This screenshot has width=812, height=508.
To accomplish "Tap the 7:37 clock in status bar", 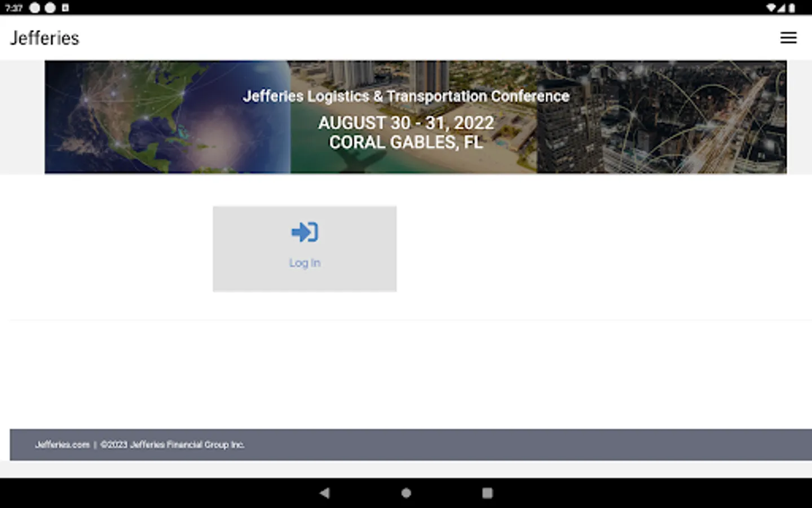I will pos(14,8).
